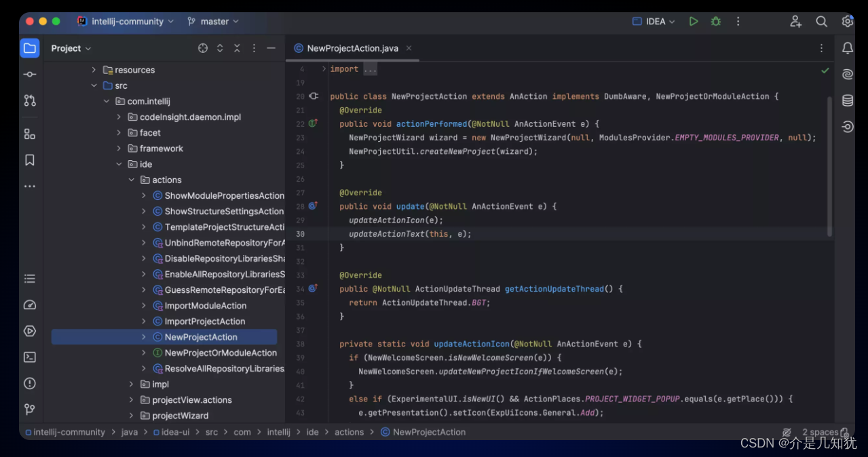Open the IDEA run configuration dropdown
This screenshot has width=868, height=457.
click(654, 22)
